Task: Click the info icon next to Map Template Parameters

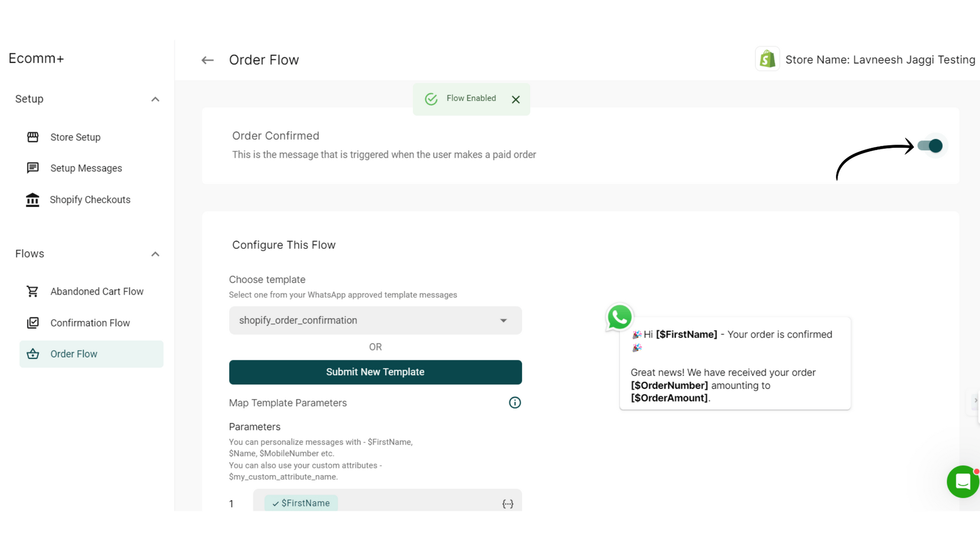Action: coord(514,403)
